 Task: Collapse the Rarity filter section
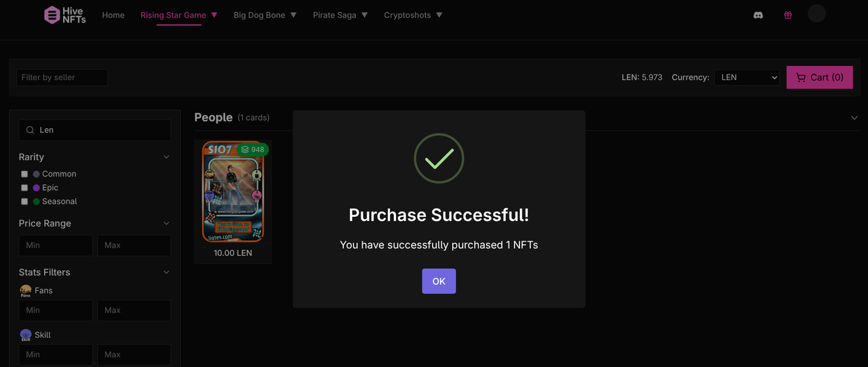167,157
